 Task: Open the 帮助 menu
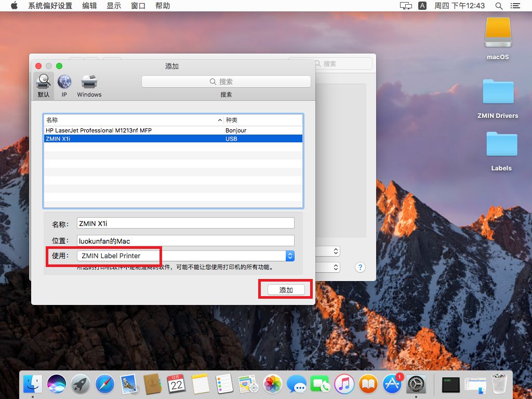pos(163,6)
